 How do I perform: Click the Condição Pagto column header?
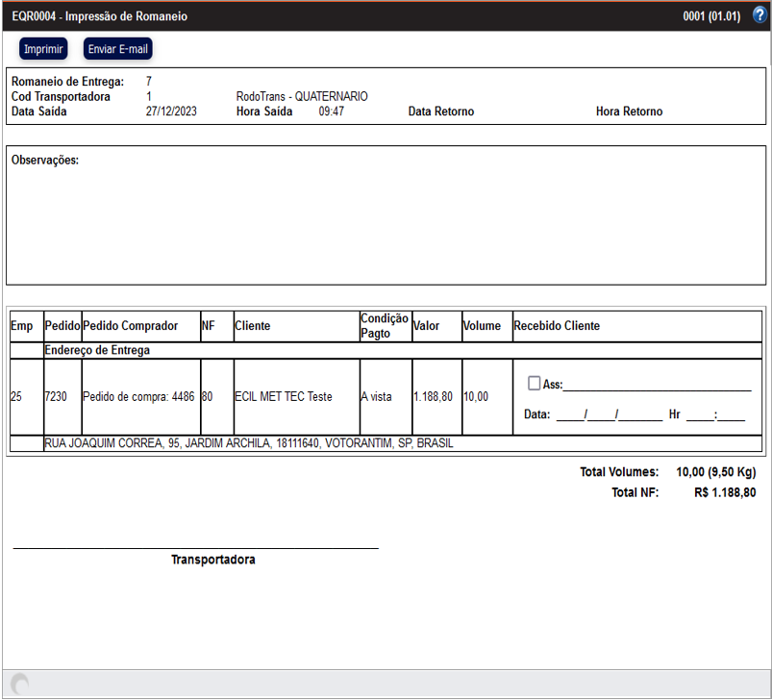385,325
